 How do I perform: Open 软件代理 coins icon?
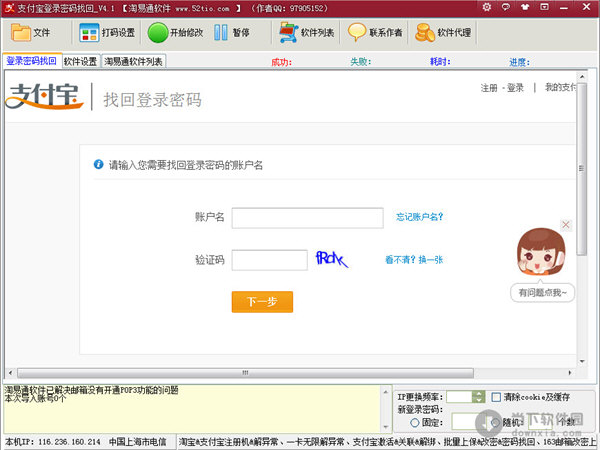point(425,33)
